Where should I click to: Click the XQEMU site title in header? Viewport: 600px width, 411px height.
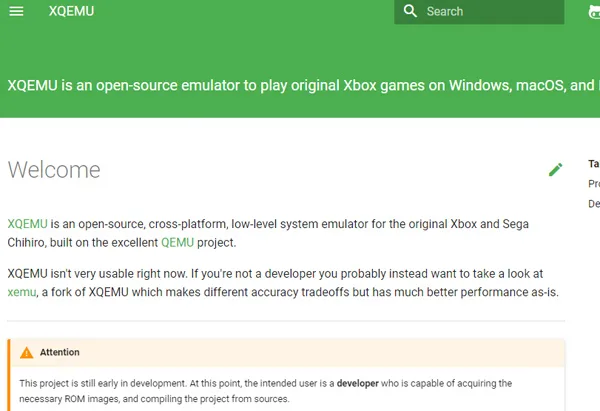coord(71,11)
